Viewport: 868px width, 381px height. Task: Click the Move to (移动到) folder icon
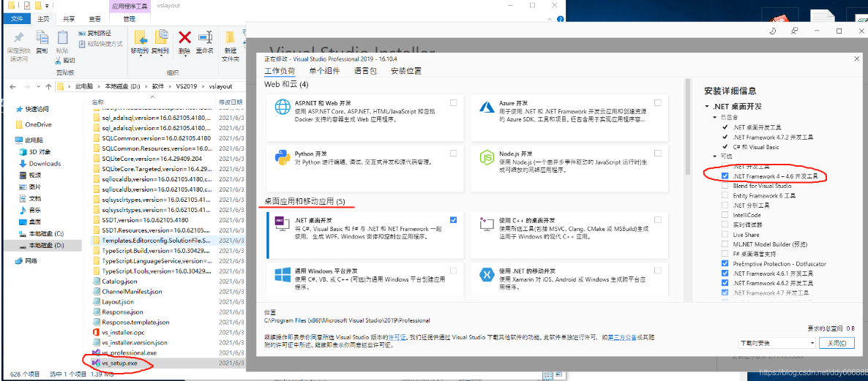(x=140, y=37)
